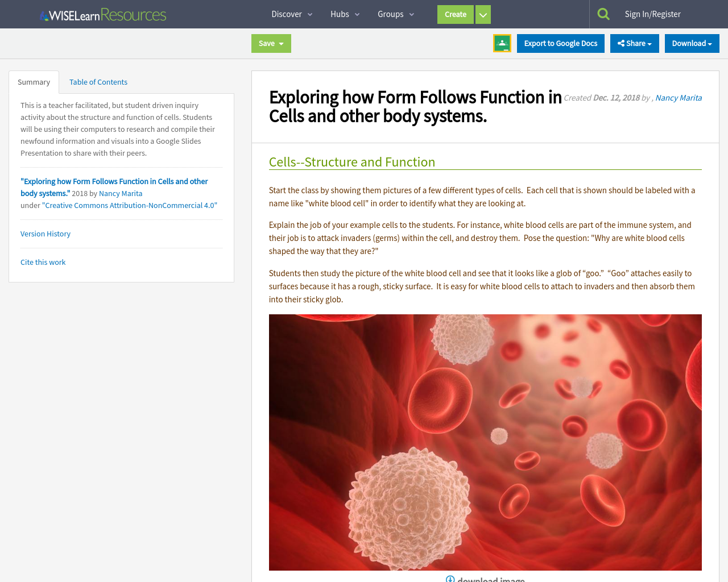Switch to the Table of Contents tab
Image resolution: width=728 pixels, height=582 pixels.
(98, 82)
